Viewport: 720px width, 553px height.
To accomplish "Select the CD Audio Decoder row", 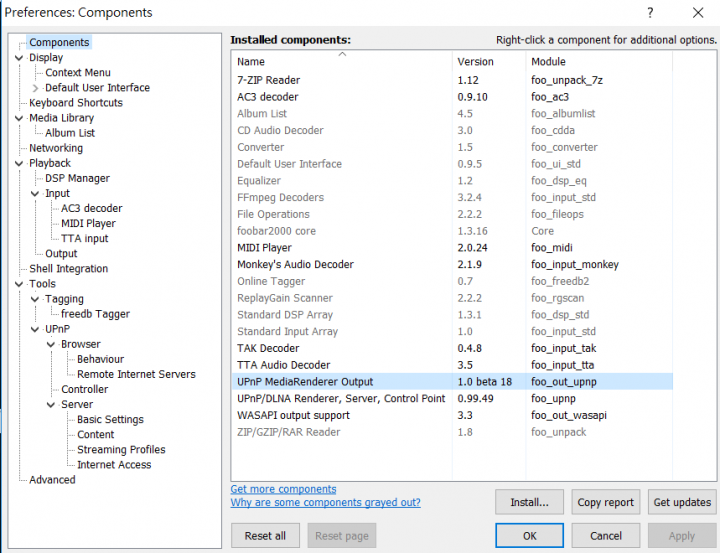I will (x=452, y=131).
